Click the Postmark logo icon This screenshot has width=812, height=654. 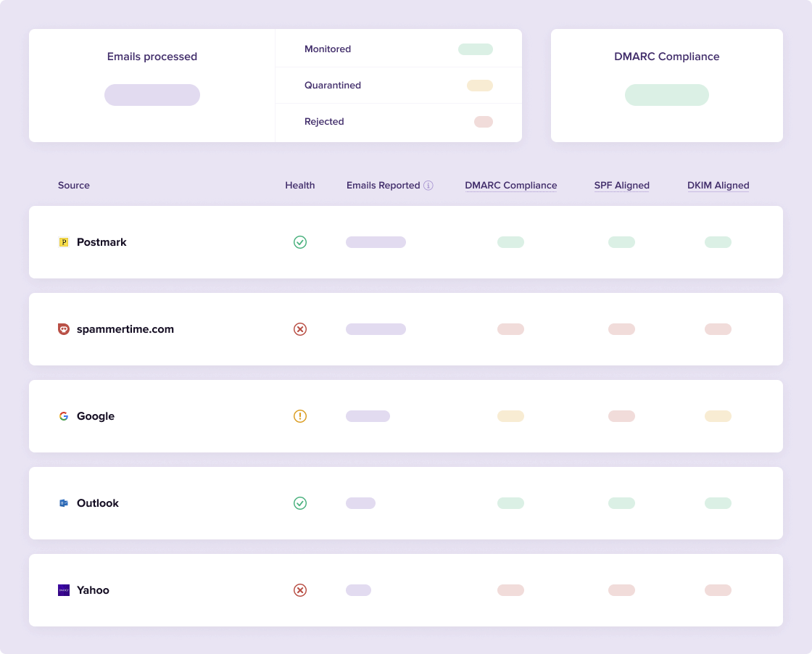(x=64, y=242)
